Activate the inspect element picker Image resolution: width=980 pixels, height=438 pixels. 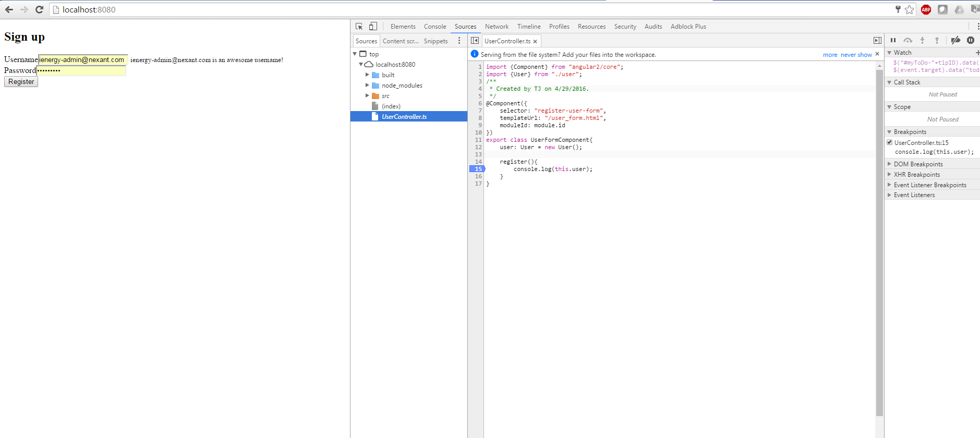pos(359,26)
